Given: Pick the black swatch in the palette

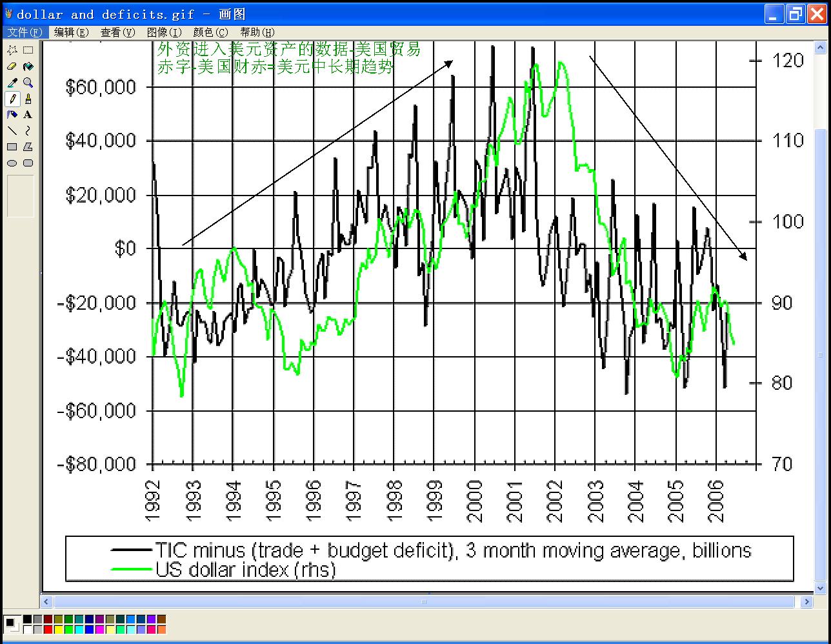Looking at the screenshot, I should click(x=27, y=619).
